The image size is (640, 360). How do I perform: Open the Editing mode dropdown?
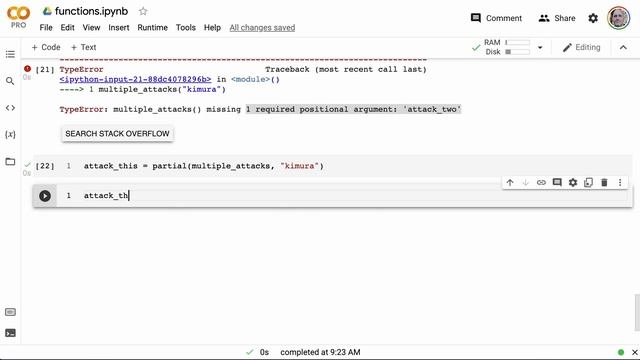point(581,47)
